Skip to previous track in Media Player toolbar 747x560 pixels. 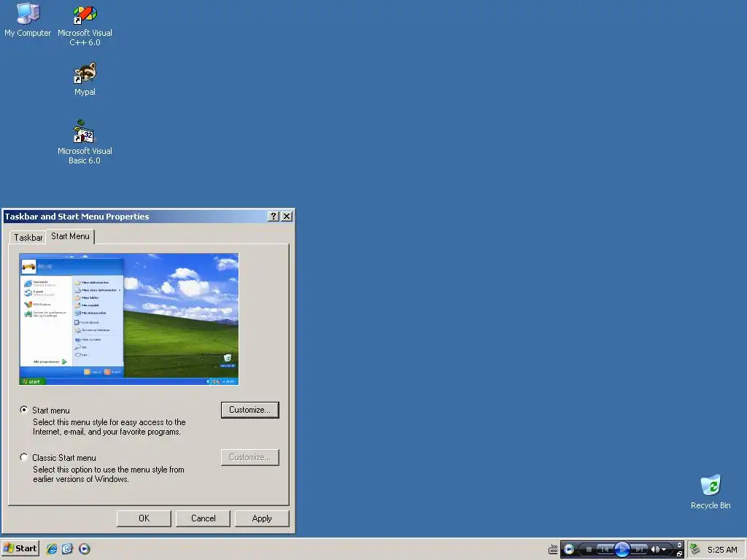click(x=604, y=549)
